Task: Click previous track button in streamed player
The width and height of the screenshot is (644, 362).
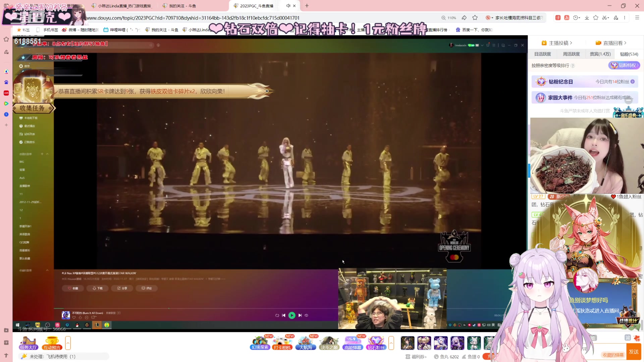Action: [284, 315]
